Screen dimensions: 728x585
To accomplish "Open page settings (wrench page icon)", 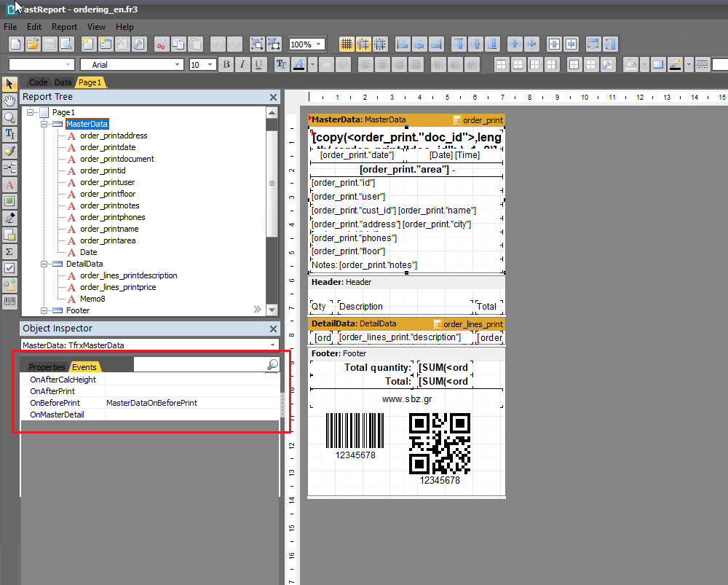I will pyautogui.click(x=139, y=44).
